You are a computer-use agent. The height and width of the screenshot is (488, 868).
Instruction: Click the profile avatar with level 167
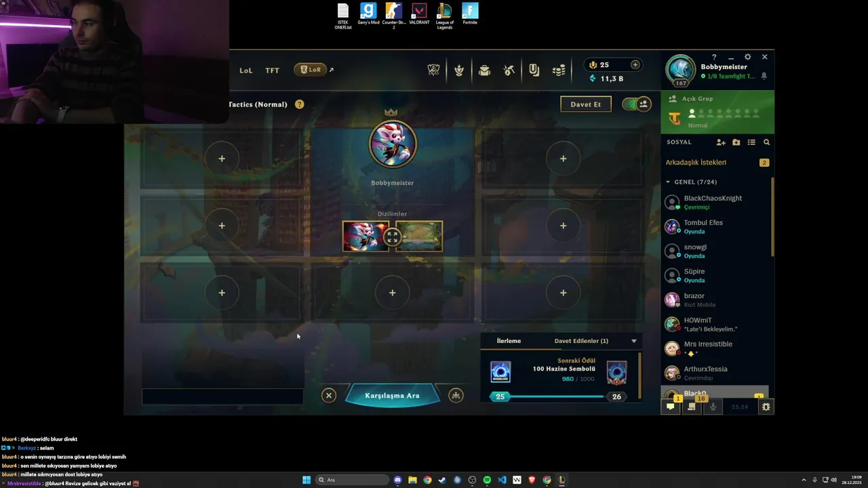point(681,70)
